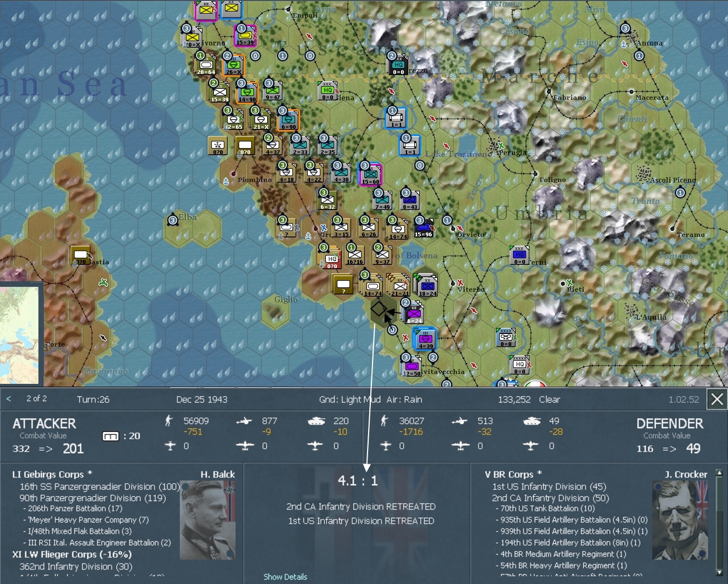The width and height of the screenshot is (728, 584).
Task: Select the 4=22 counter
Action: click(x=314, y=173)
